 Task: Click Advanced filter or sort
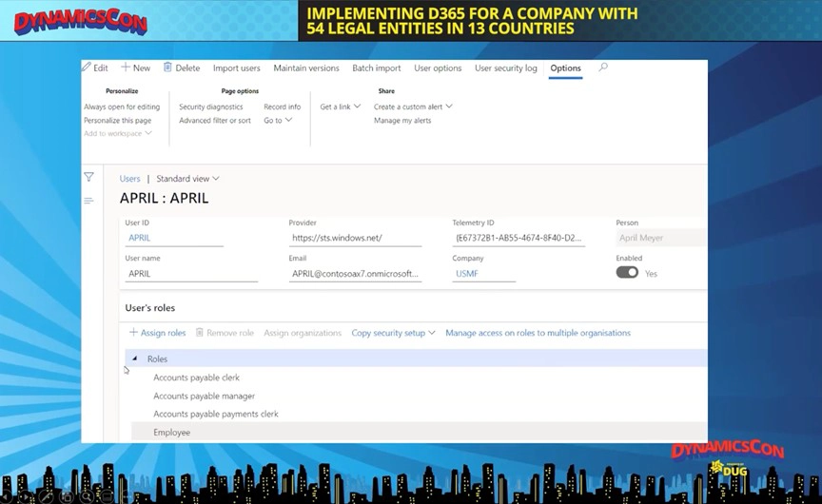[215, 120]
